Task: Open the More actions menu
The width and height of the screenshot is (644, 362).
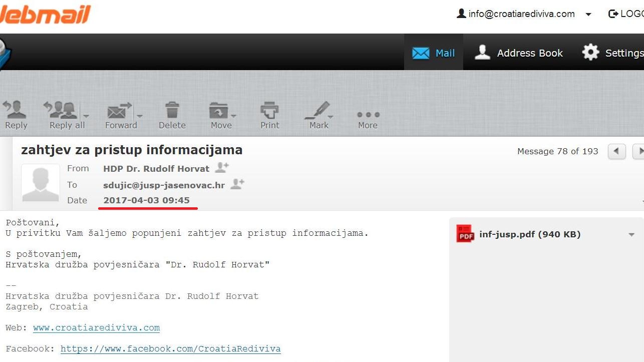Action: click(368, 116)
